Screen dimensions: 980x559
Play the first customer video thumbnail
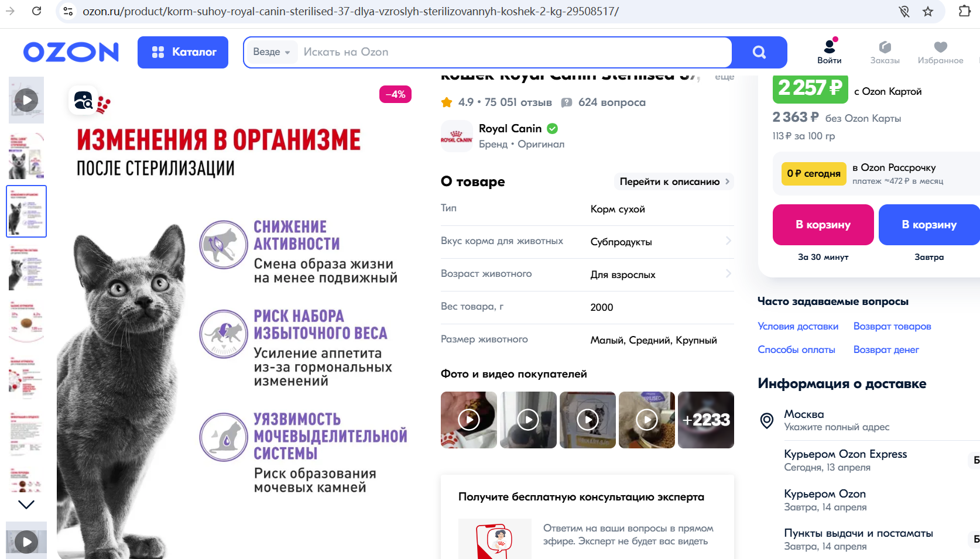point(469,420)
